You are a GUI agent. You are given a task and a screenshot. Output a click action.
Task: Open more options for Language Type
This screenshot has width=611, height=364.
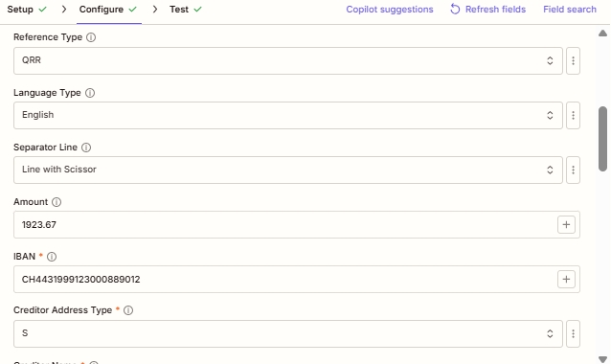pos(573,115)
